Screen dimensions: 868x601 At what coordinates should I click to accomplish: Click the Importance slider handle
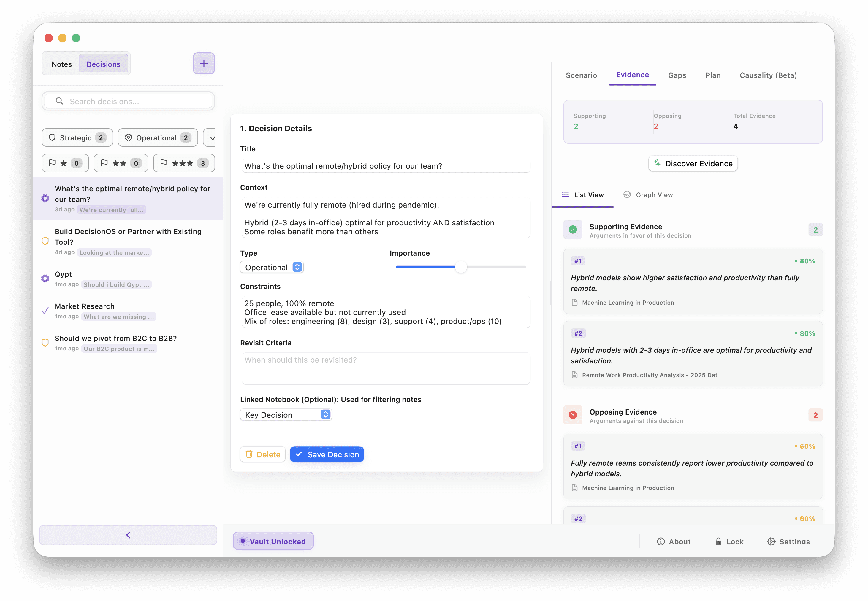[461, 267]
